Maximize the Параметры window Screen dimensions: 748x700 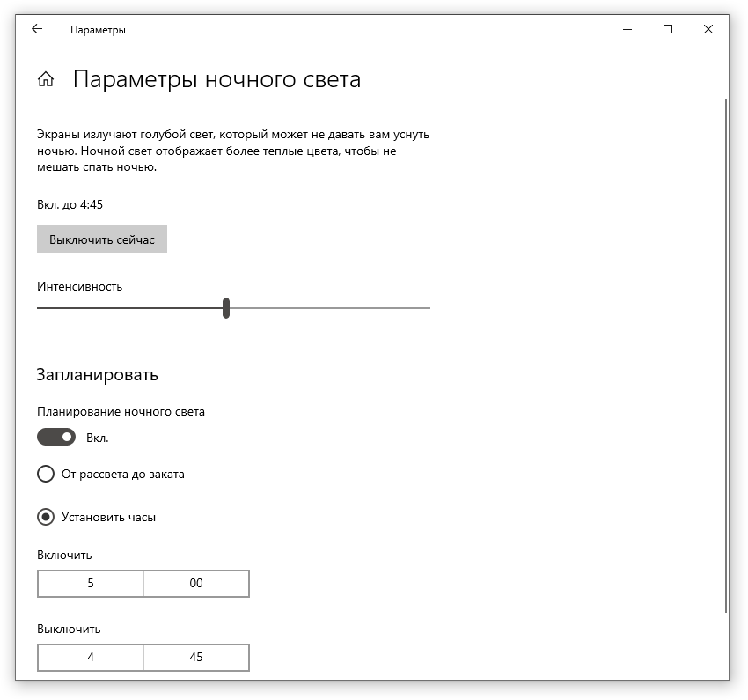[668, 29]
